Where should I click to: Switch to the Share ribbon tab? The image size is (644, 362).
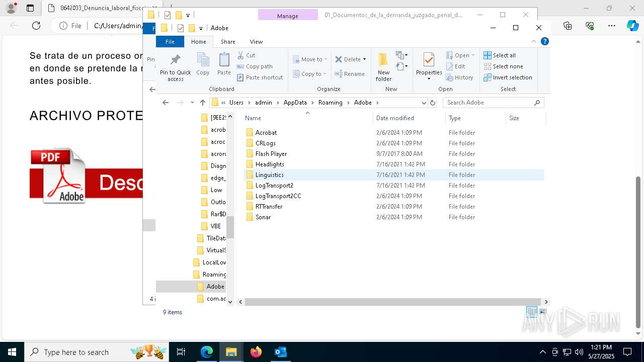coord(228,42)
